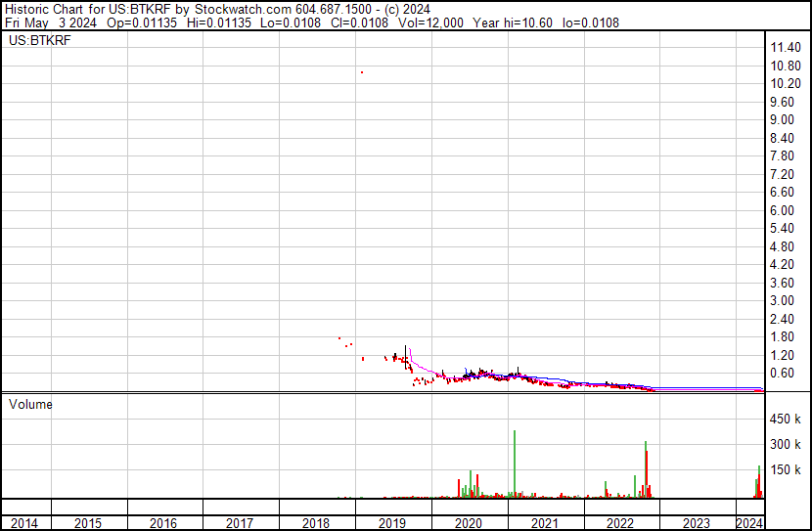Click the 150 k volume axis label
Viewport: 812px width, 531px height.
(x=787, y=470)
